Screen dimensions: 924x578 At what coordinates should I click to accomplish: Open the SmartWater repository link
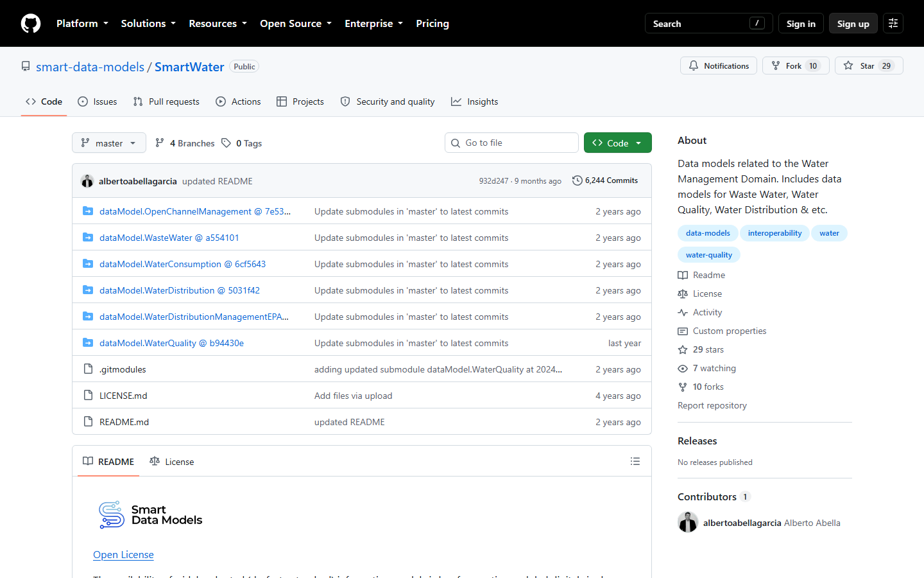click(189, 67)
